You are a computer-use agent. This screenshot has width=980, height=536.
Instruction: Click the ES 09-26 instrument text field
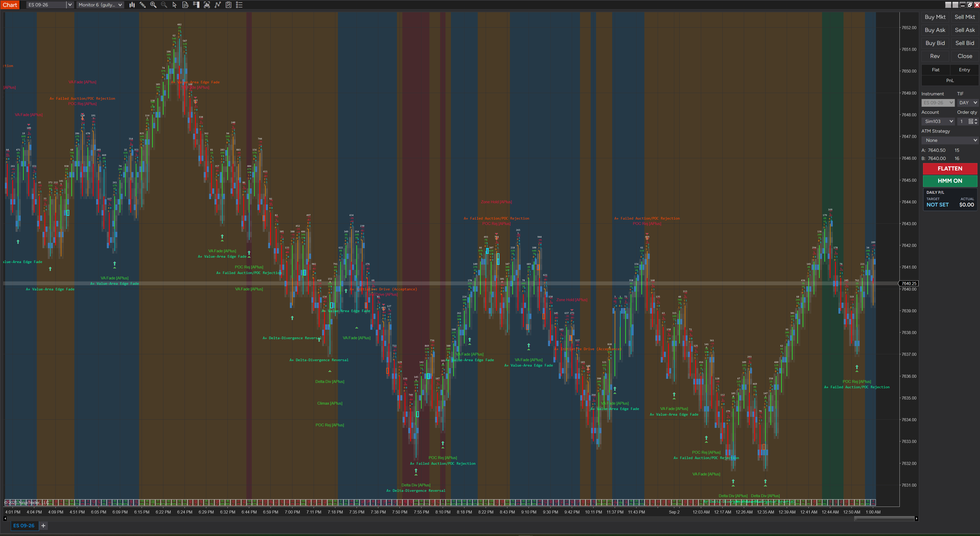tap(47, 5)
